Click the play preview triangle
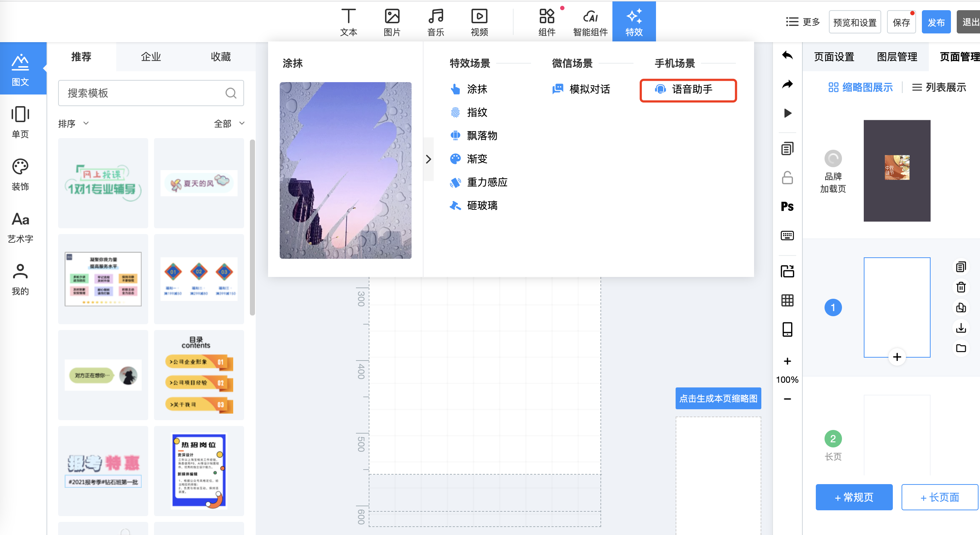Screen dimensions: 980x535 tap(787, 113)
